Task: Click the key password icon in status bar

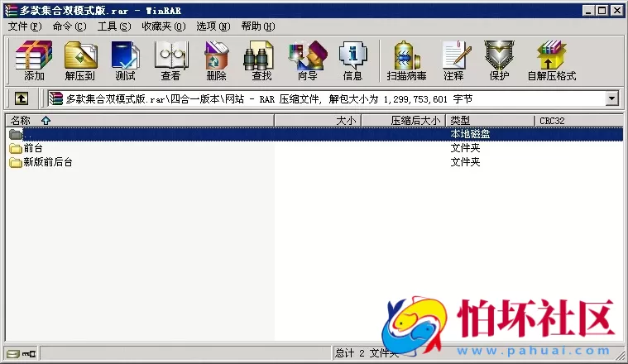Action: pos(29,353)
